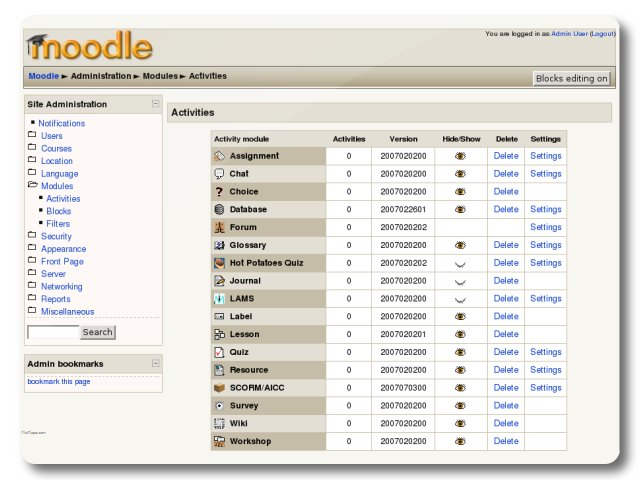The image size is (640, 480).
Task: Click the Workshop module icon
Action: pyautogui.click(x=219, y=441)
